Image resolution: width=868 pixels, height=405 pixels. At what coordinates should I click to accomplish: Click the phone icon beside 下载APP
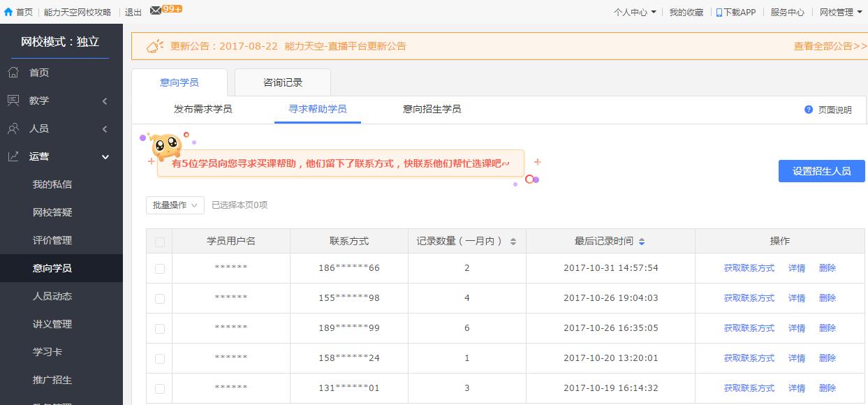719,12
